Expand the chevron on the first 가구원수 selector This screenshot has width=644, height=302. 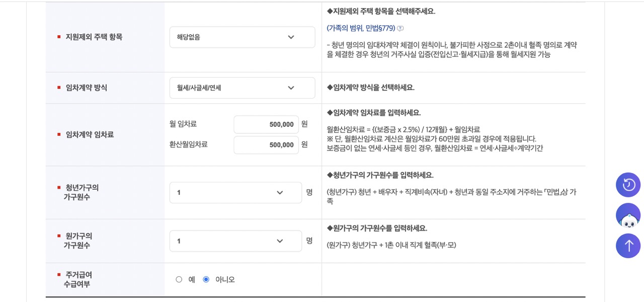280,192
